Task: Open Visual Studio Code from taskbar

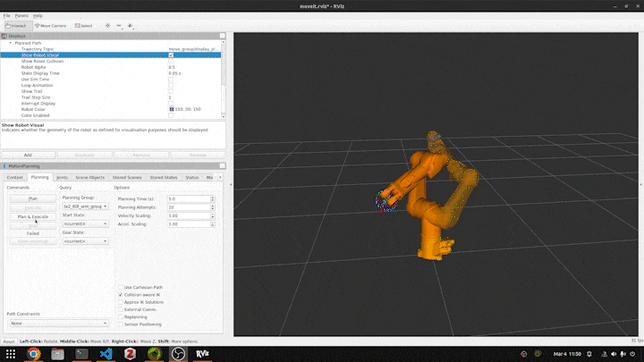Action: pyautogui.click(x=106, y=354)
